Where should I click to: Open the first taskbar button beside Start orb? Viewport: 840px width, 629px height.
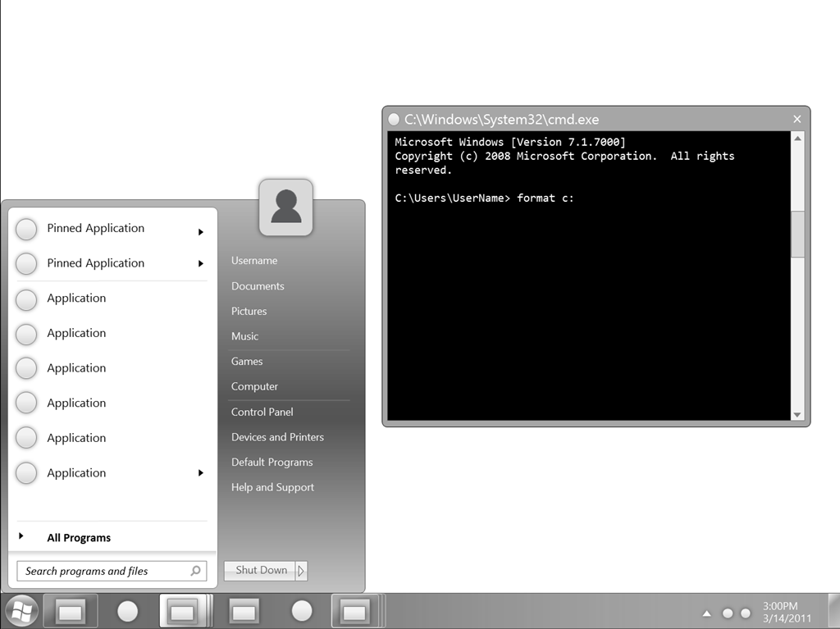(71, 611)
